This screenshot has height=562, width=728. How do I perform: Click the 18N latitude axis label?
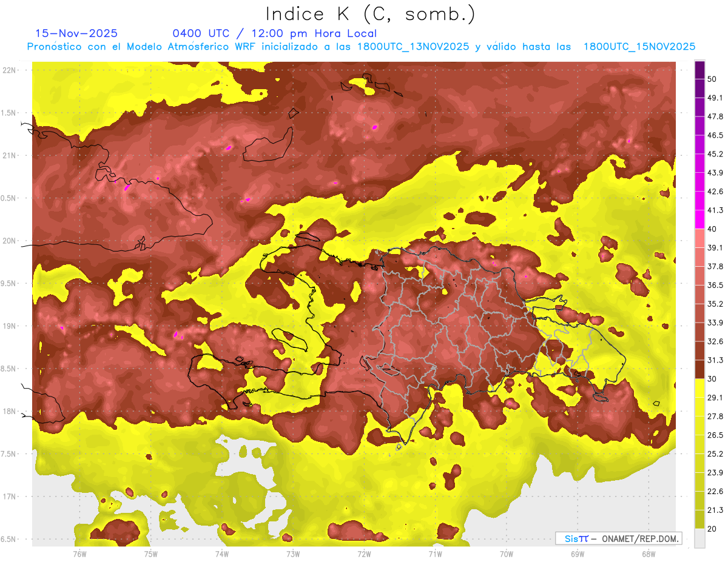coord(10,411)
